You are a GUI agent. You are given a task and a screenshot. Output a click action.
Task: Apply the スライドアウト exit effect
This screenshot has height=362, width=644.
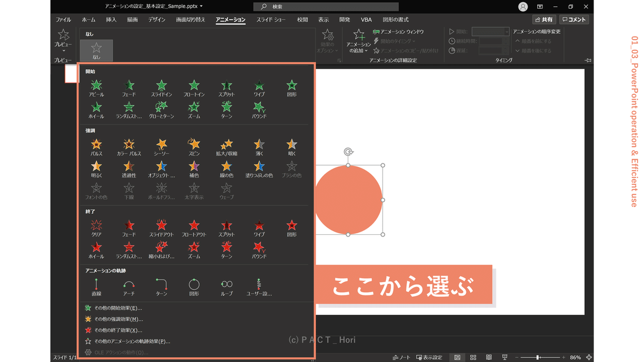click(162, 228)
